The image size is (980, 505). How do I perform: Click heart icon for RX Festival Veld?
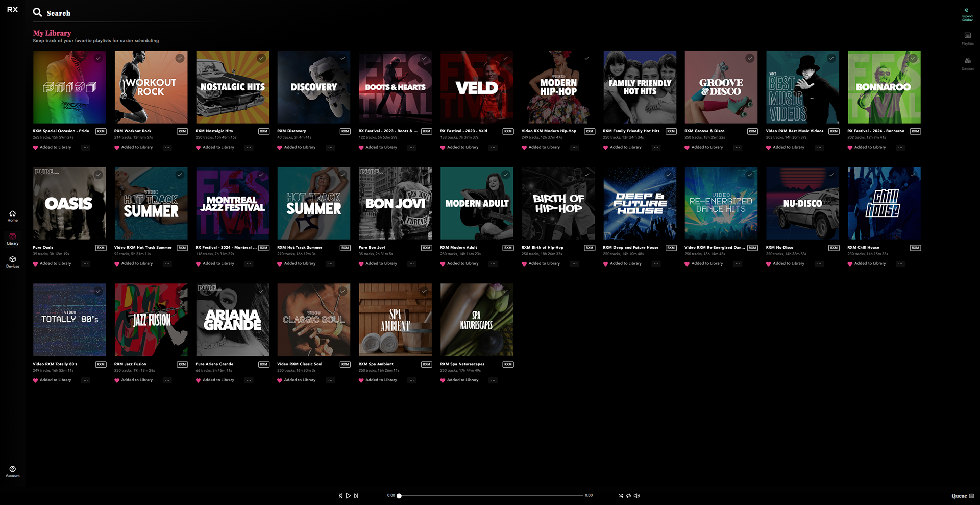point(443,148)
